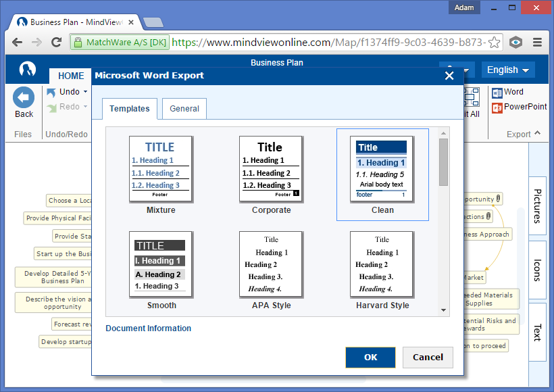Viewport: 554px width, 392px height.
Task: Open the English language dropdown
Action: (x=508, y=70)
